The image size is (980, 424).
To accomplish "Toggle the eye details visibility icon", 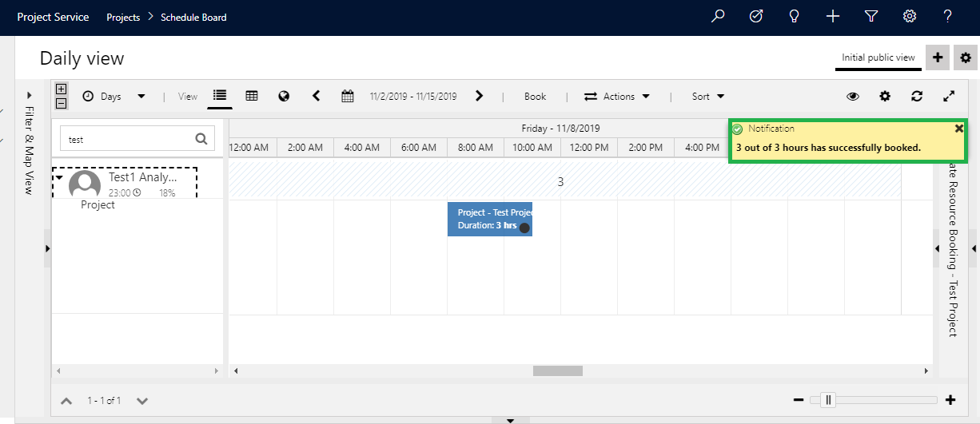I will pos(853,96).
